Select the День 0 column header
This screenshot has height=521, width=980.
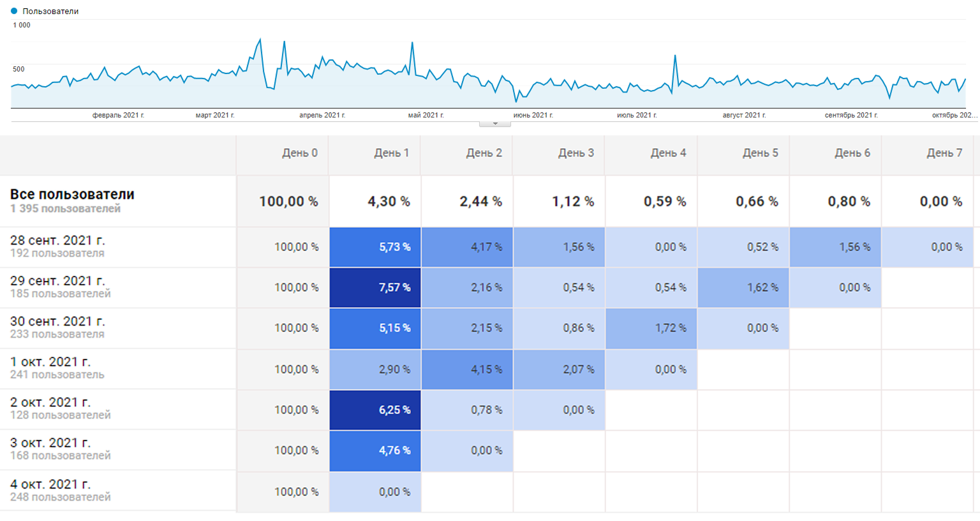coord(299,153)
